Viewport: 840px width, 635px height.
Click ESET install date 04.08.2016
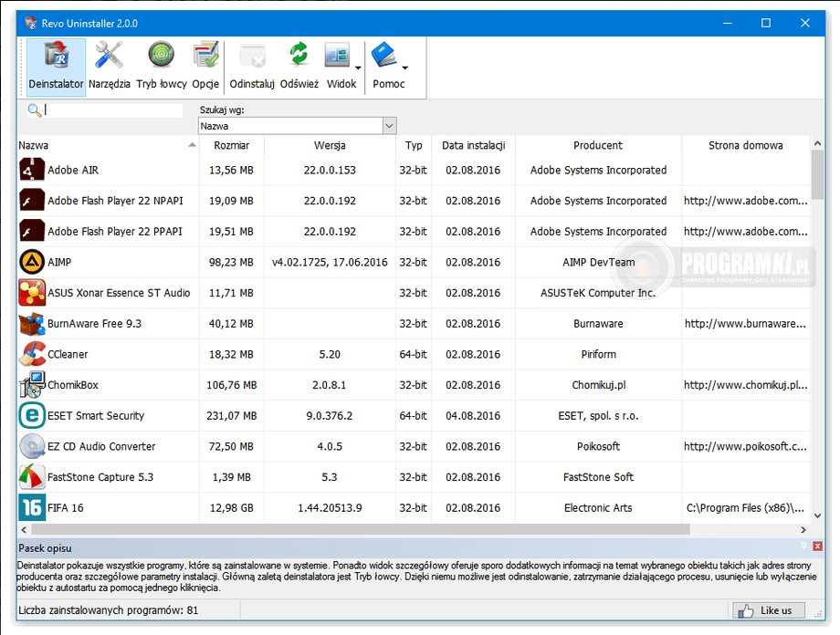coord(473,415)
